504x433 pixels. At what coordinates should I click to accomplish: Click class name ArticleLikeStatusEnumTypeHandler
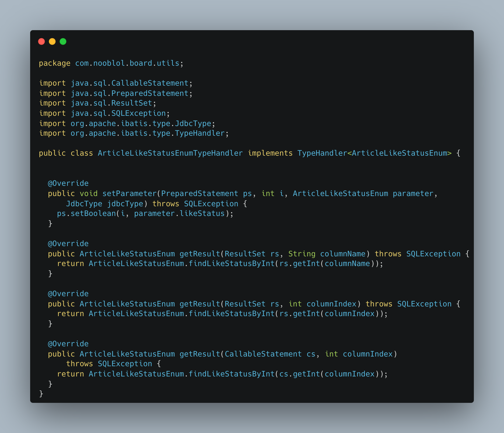pos(170,153)
